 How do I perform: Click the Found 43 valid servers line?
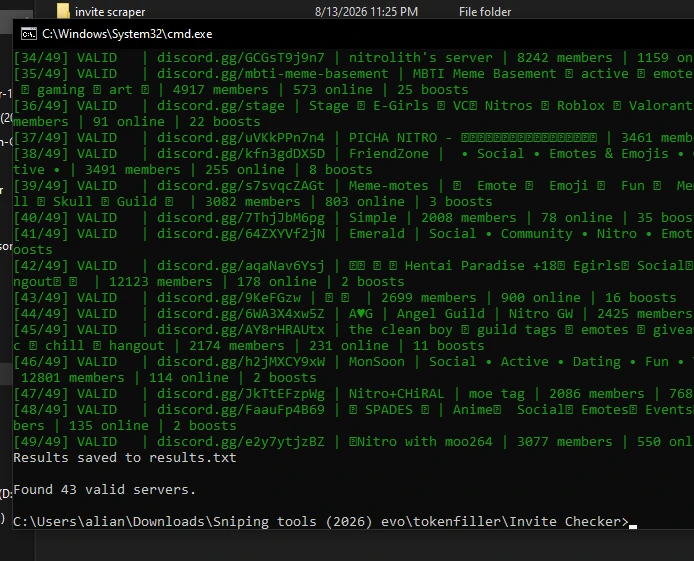[104, 490]
